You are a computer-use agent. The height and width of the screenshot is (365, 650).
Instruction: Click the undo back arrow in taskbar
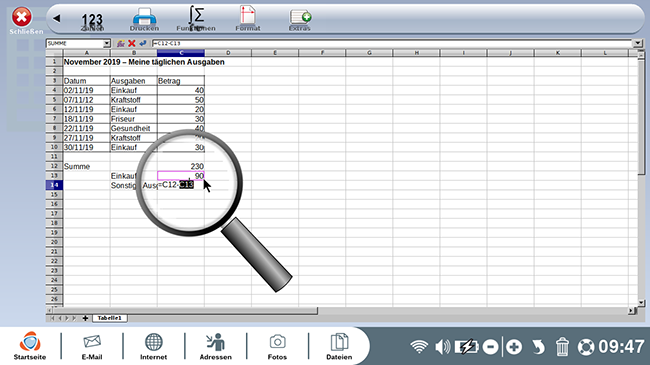coord(538,347)
